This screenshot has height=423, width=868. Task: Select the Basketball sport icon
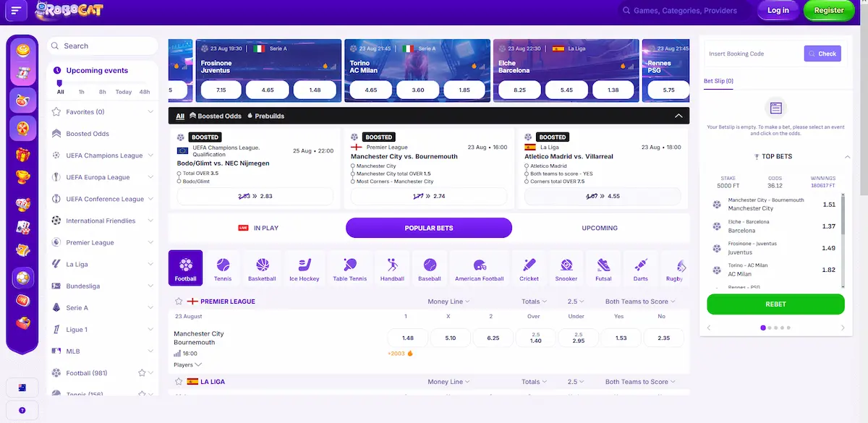pos(262,268)
